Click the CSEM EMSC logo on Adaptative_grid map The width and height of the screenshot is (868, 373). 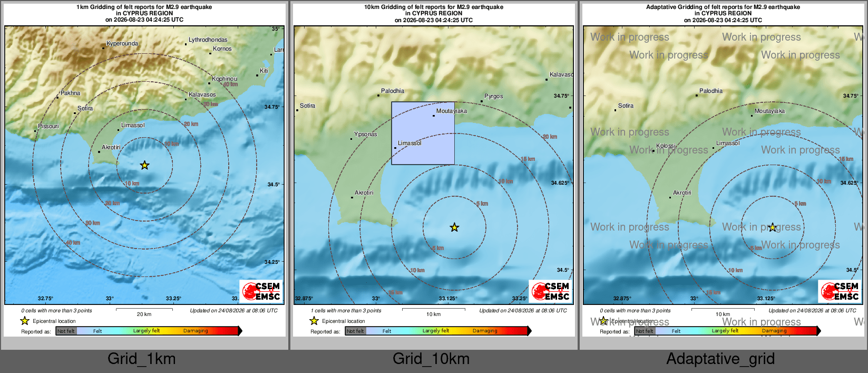point(840,291)
